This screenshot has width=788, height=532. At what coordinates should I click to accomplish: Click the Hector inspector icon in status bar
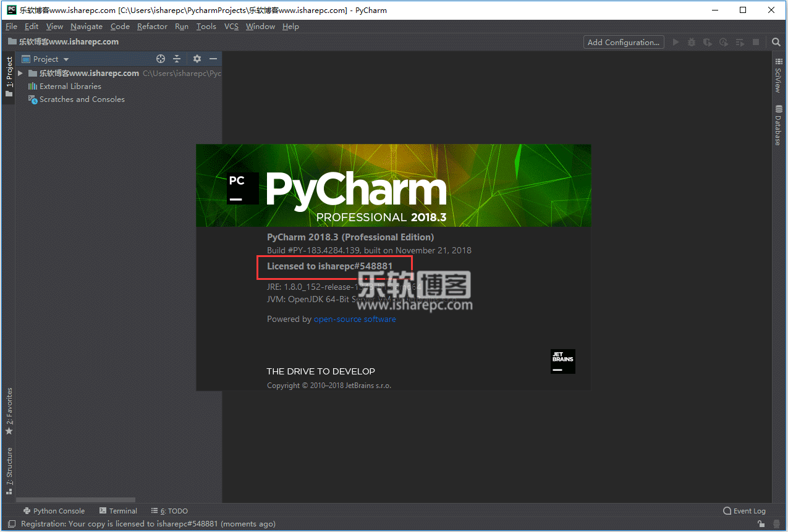pos(776,524)
